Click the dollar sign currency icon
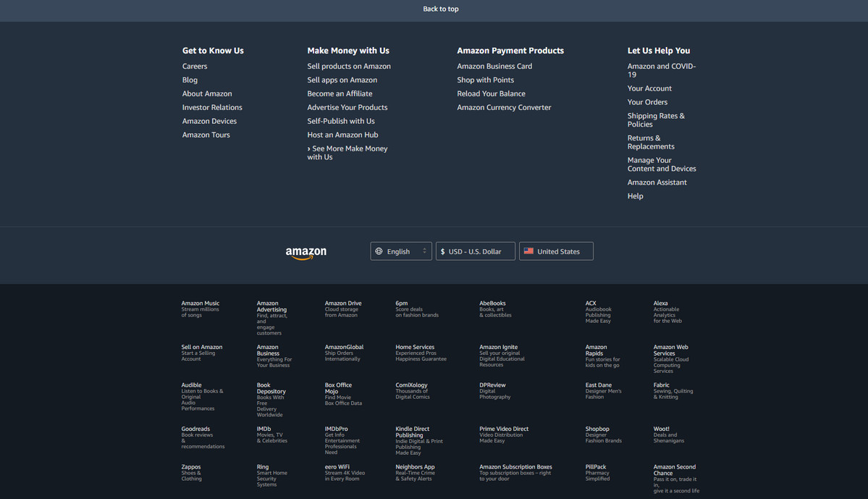This screenshot has width=868, height=499. pyautogui.click(x=442, y=251)
